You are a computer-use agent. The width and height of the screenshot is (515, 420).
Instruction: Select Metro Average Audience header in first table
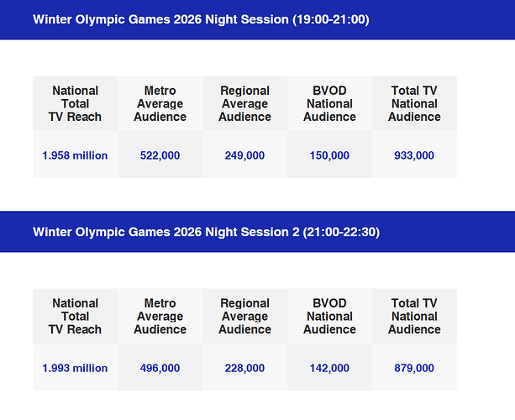click(160, 103)
